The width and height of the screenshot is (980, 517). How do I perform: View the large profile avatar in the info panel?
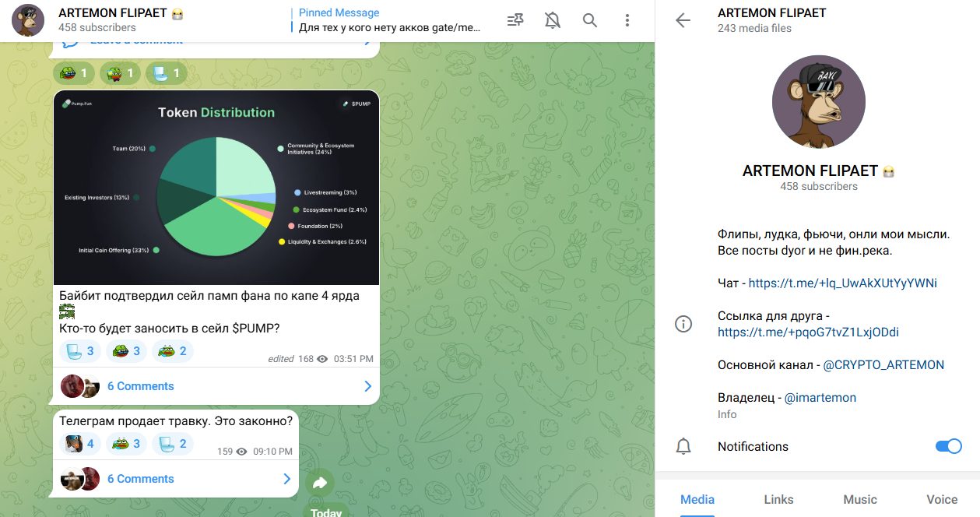coord(818,101)
